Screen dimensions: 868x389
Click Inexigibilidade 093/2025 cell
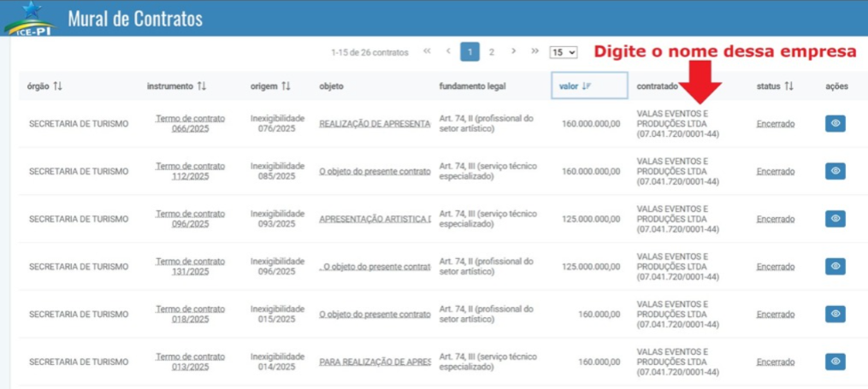tap(277, 219)
